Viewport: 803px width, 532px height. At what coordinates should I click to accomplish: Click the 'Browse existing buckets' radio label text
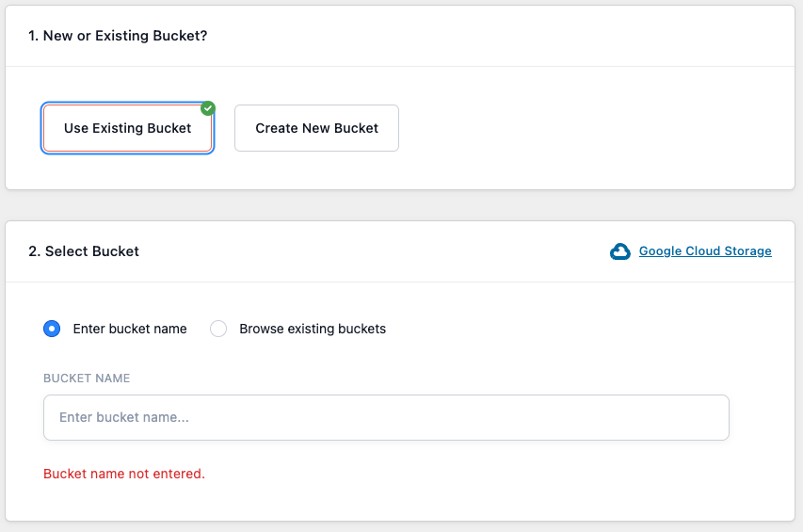pos(313,329)
